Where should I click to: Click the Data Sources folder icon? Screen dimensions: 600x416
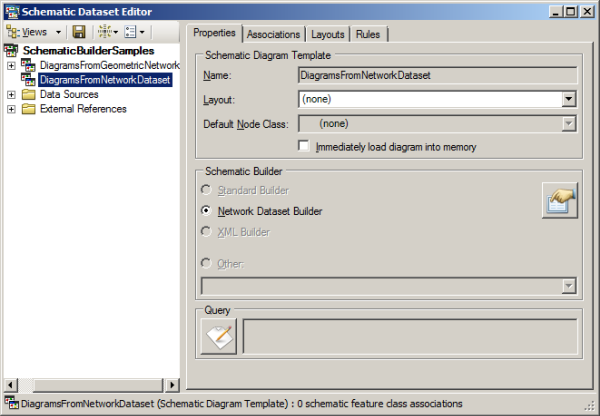pyautogui.click(x=28, y=94)
